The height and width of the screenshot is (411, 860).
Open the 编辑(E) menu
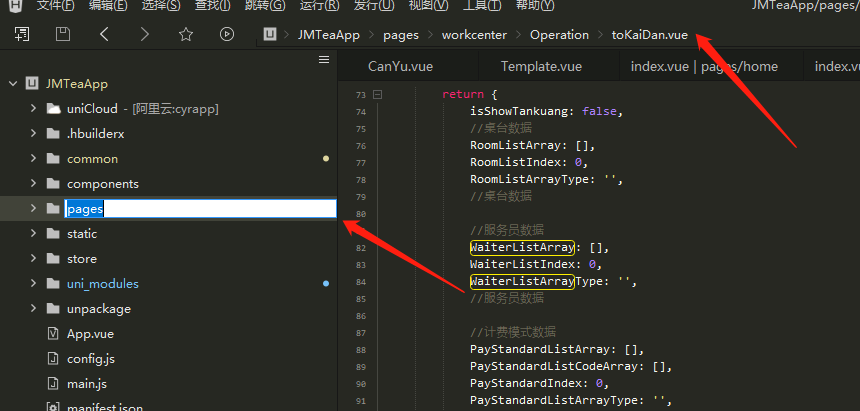(108, 6)
